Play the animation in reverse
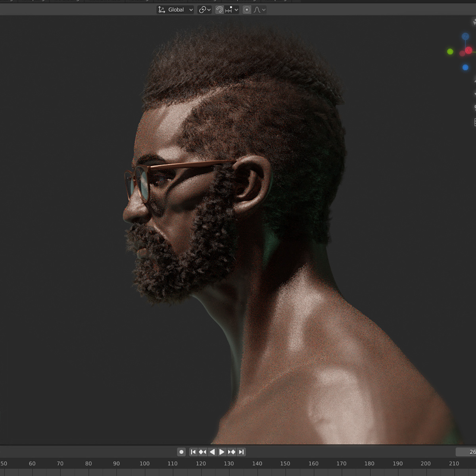Image resolution: width=476 pixels, height=476 pixels. (x=212, y=452)
